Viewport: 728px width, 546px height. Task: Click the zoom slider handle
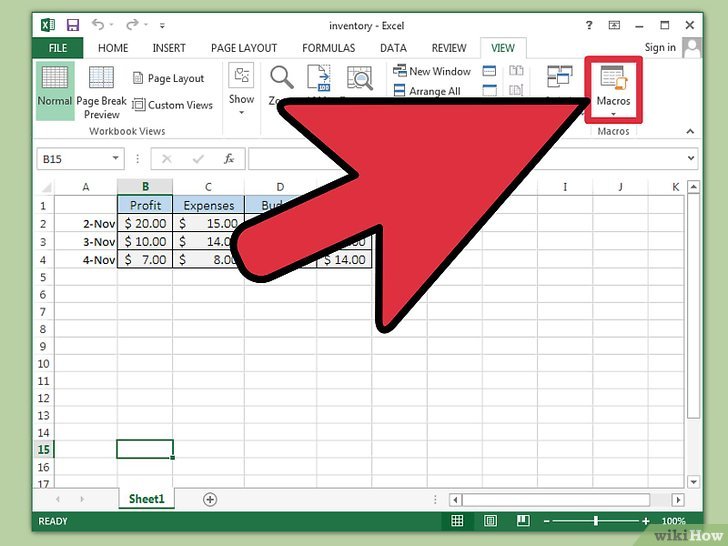coord(596,521)
